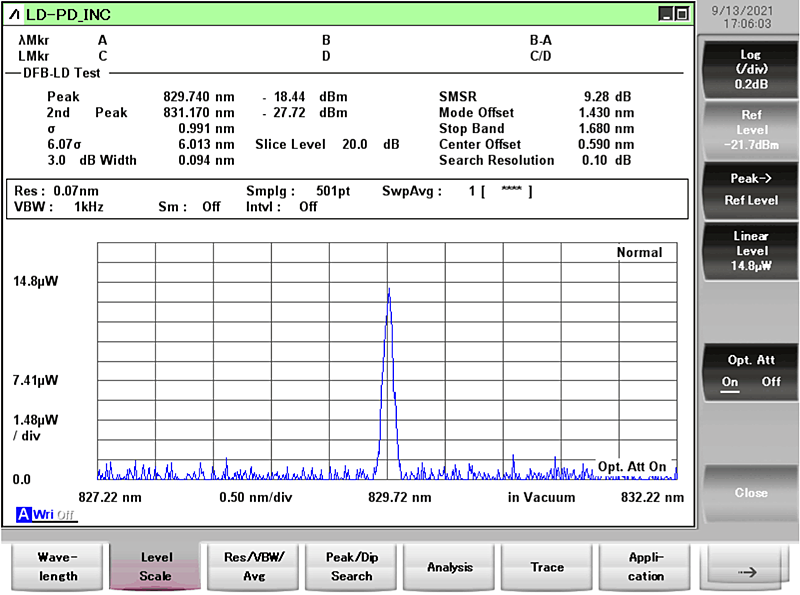The image size is (800, 595).
Task: Click the Off trace status label
Action: 65,515
